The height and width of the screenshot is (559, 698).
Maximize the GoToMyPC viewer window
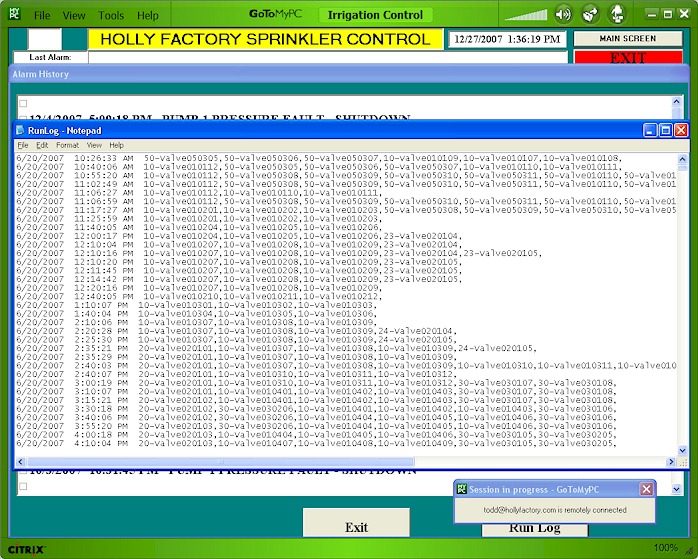[668, 14]
